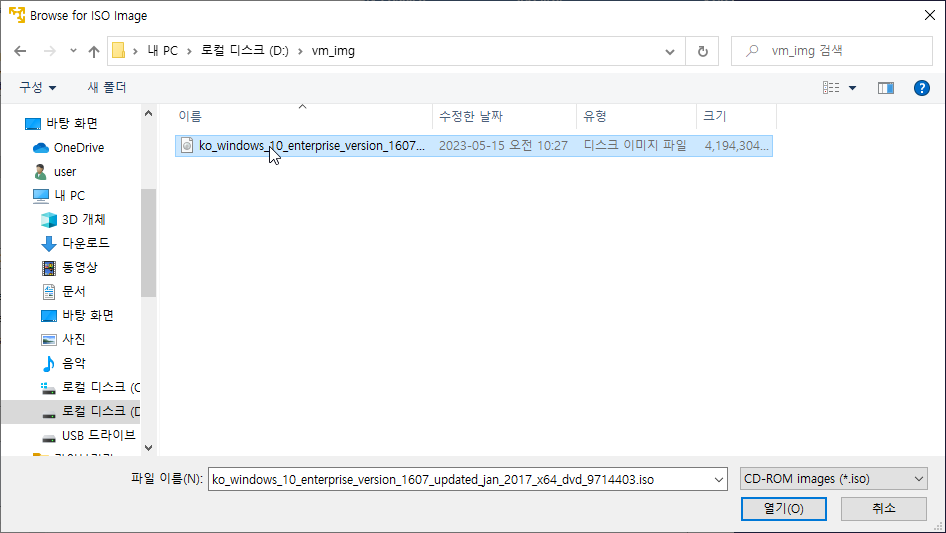The width and height of the screenshot is (946, 533).
Task: Sort by '크기' column header
Action: click(x=737, y=116)
